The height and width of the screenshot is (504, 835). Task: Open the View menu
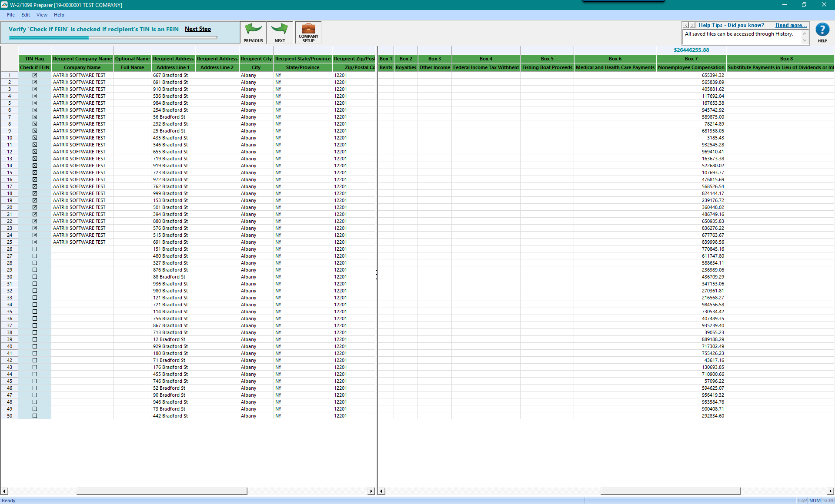pos(42,15)
